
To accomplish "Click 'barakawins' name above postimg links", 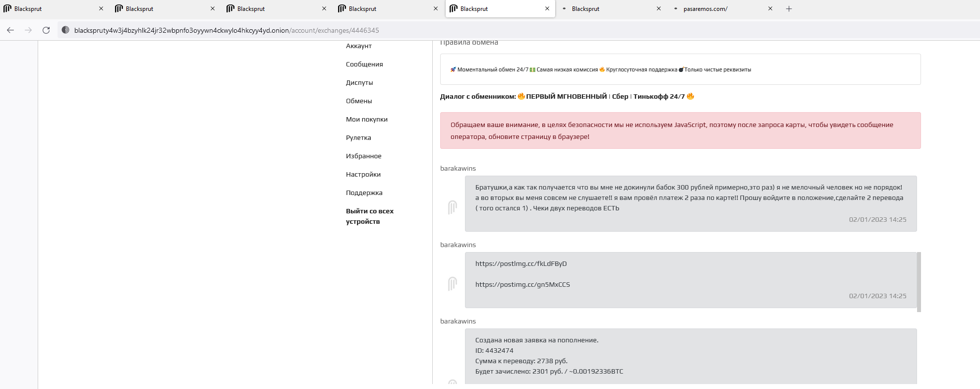I will (458, 245).
